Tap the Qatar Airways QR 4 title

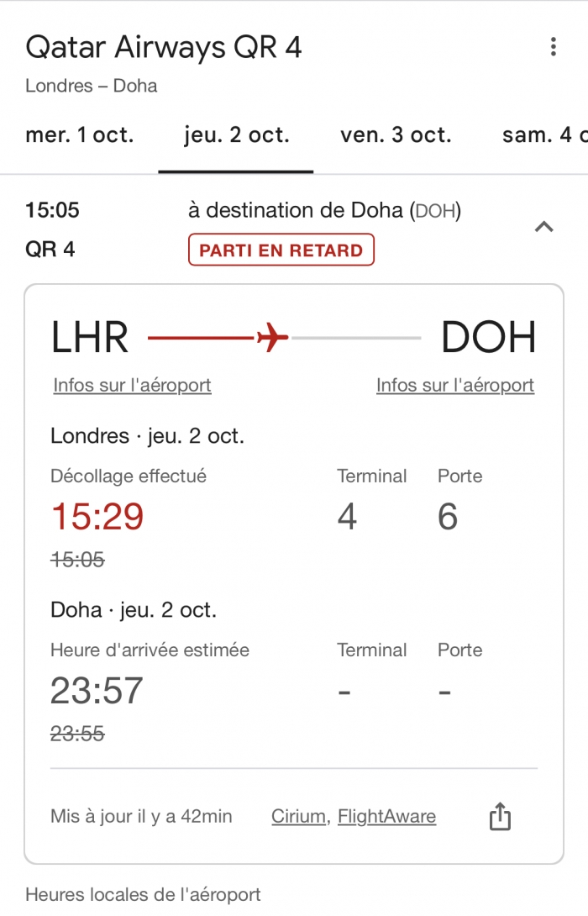(164, 47)
